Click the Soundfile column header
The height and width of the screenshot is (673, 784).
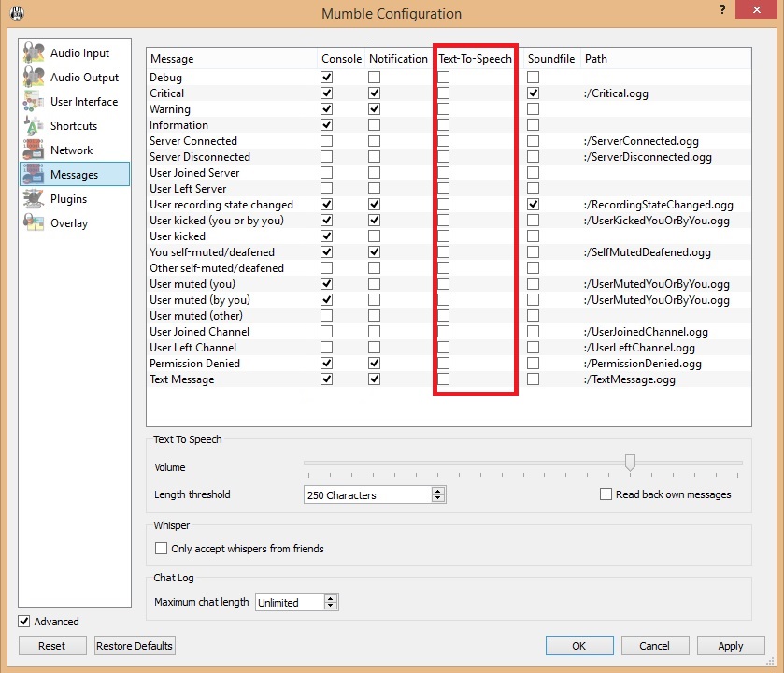pos(551,59)
